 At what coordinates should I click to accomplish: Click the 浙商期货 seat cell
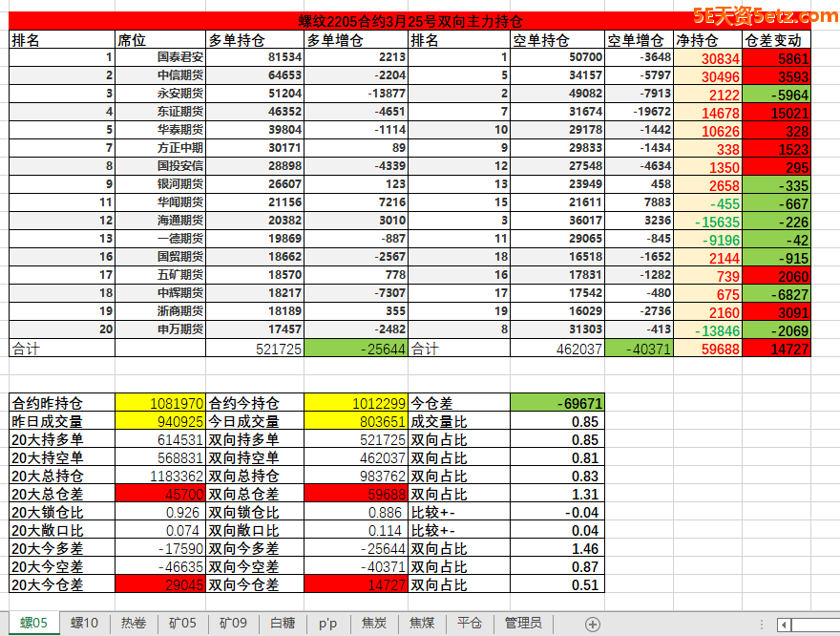[x=160, y=311]
